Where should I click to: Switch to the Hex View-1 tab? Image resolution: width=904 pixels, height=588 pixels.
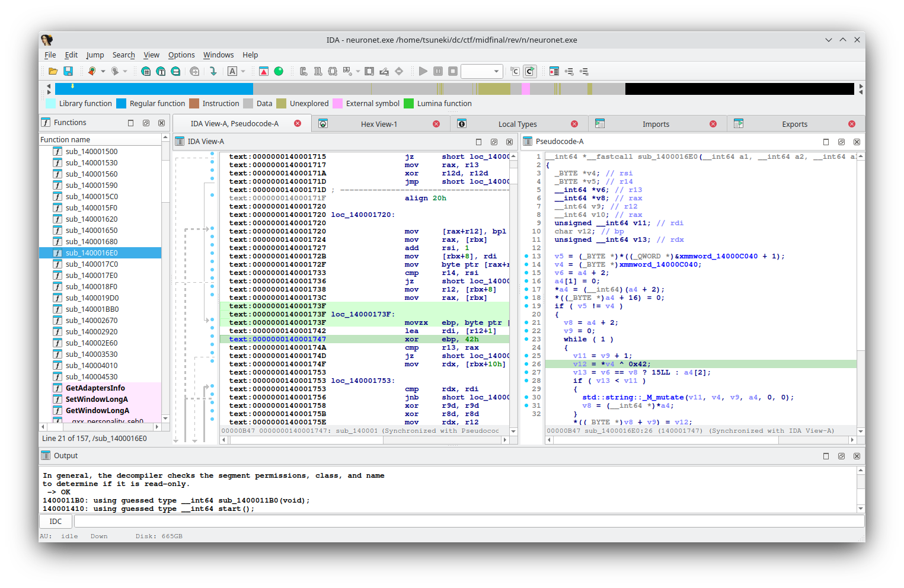pyautogui.click(x=379, y=124)
